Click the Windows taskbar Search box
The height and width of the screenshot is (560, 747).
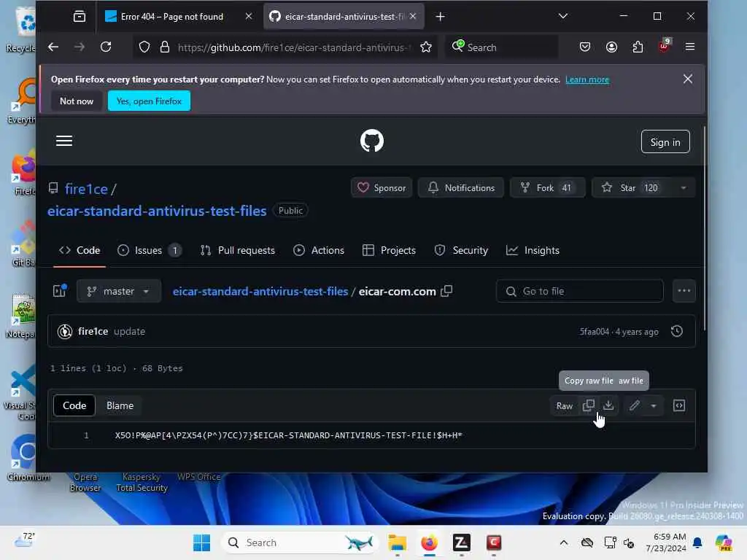click(x=300, y=542)
